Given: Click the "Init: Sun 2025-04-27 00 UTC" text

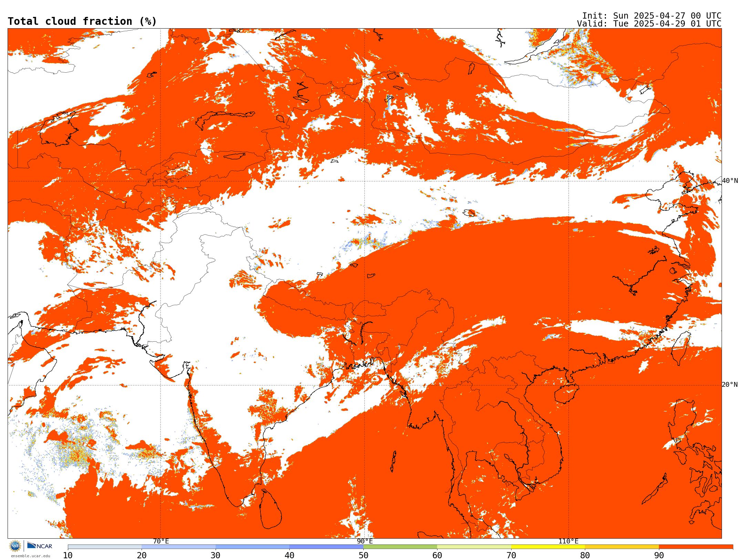Looking at the screenshot, I should click(x=652, y=16).
